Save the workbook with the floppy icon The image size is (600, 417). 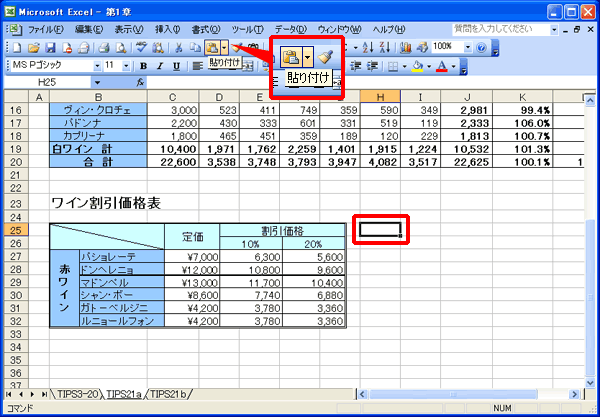[51, 47]
